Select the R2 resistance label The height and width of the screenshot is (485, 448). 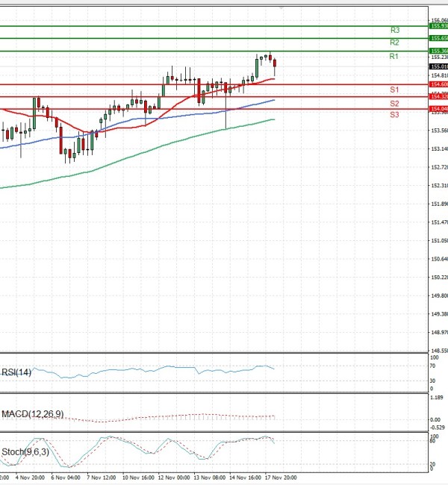pyautogui.click(x=394, y=43)
